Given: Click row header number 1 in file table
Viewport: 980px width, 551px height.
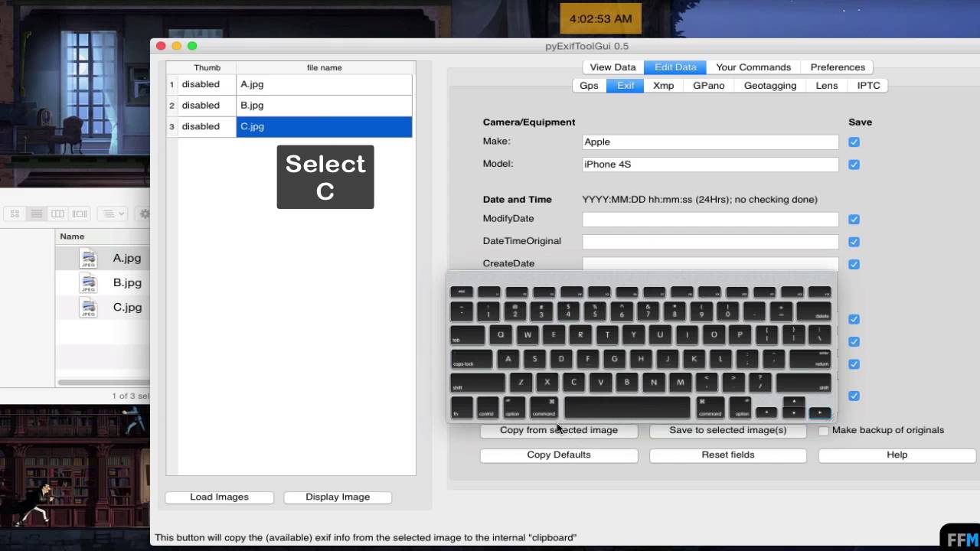Looking at the screenshot, I should (172, 85).
